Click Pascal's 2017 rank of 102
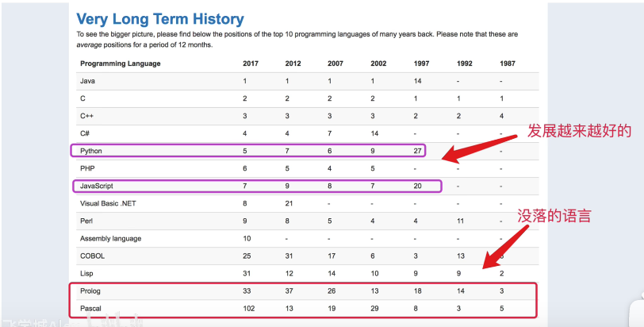 pyautogui.click(x=249, y=309)
